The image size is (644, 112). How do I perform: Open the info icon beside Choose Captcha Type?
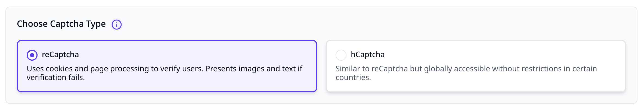click(117, 25)
